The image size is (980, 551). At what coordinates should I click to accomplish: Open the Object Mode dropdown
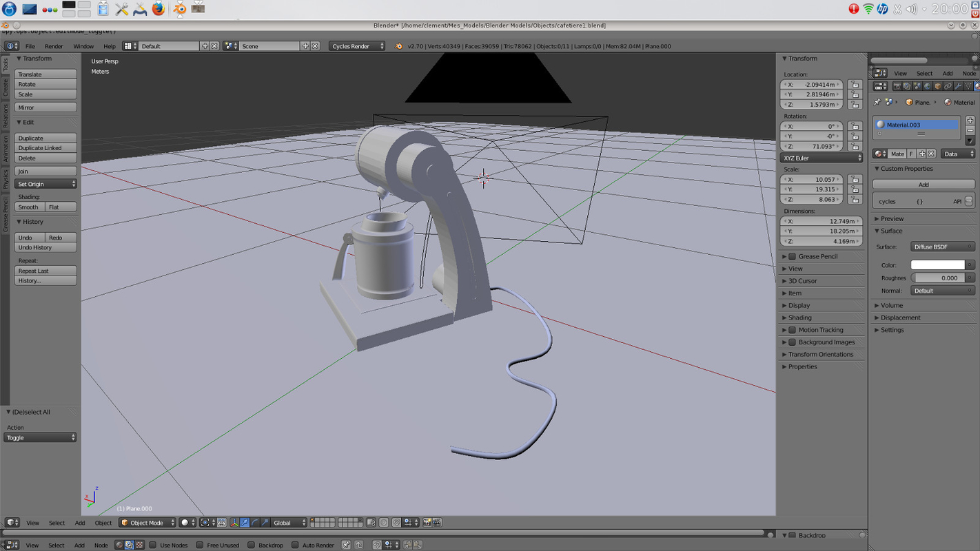(146, 522)
